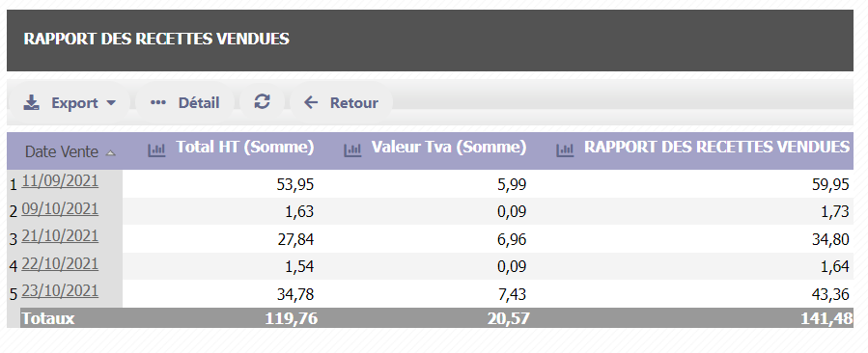Toggle sort arrow on Date Vente column
The height and width of the screenshot is (353, 868).
(111, 152)
